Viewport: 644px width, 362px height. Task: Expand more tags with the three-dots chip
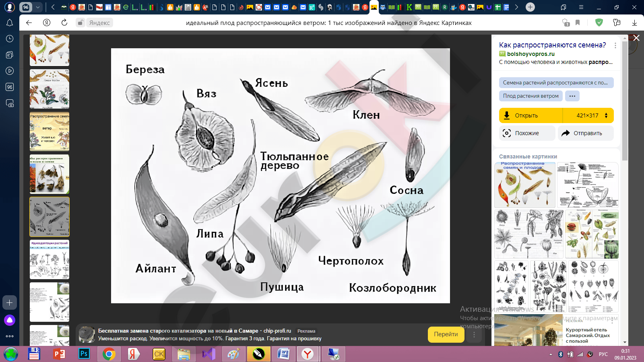coord(572,96)
